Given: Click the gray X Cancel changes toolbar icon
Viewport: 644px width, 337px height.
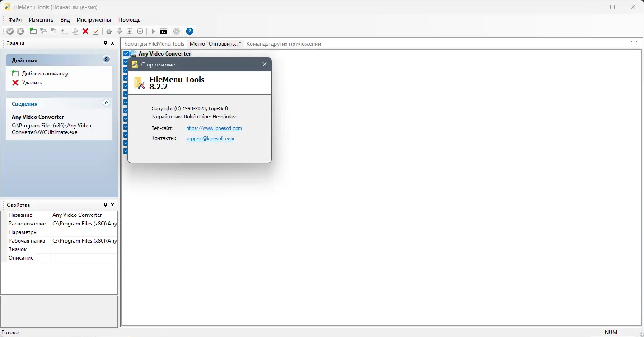Looking at the screenshot, I should pos(20,31).
